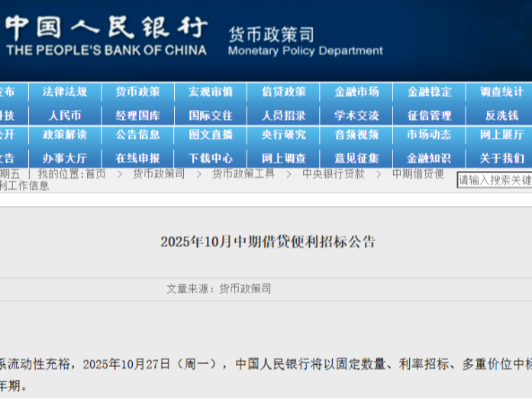532x399 pixels.
Task: Select the 反洗钱 menu item
Action: pyautogui.click(x=501, y=115)
